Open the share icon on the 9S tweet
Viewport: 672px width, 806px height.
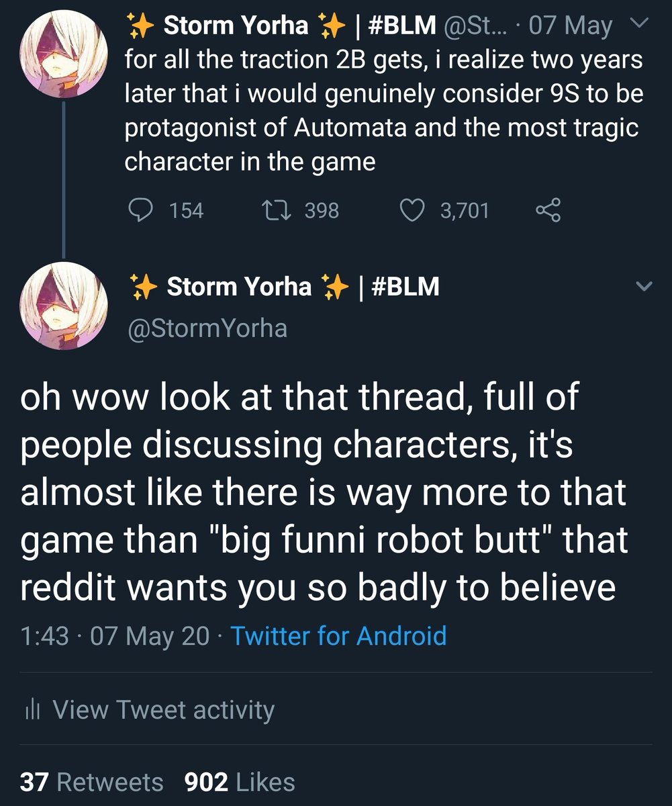548,212
